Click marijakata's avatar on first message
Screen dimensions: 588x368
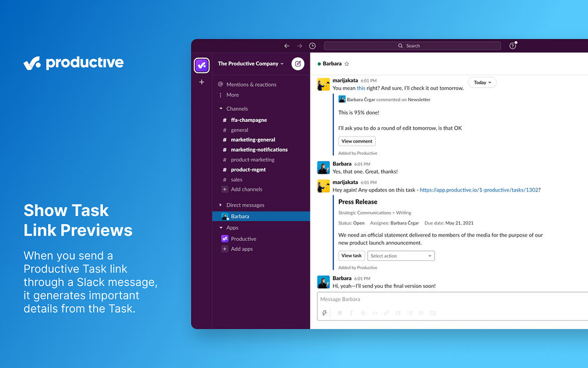pos(323,84)
